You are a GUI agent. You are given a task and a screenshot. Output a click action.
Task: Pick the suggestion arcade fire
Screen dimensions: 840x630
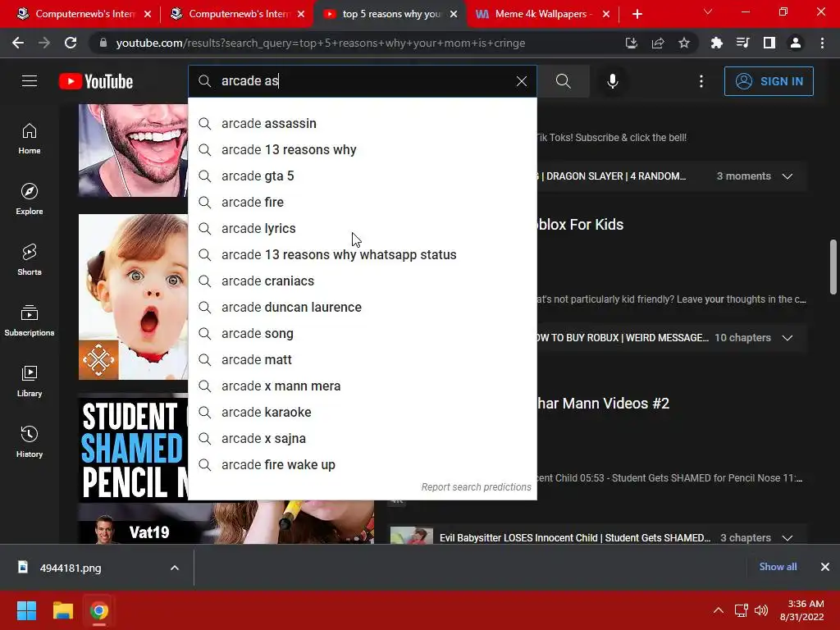click(363, 202)
